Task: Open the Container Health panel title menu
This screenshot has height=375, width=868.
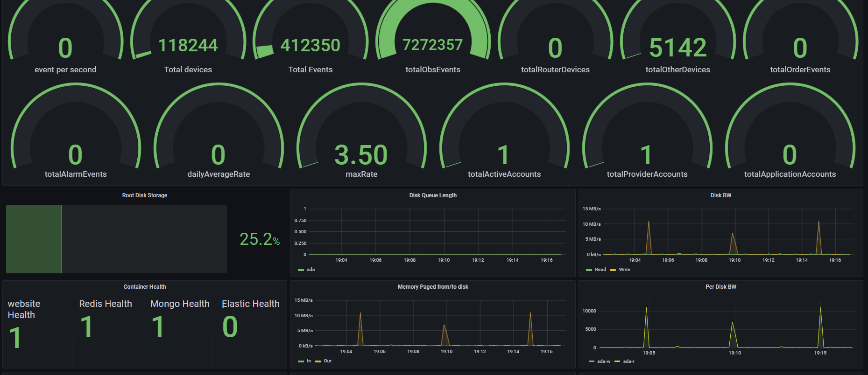Action: point(145,287)
